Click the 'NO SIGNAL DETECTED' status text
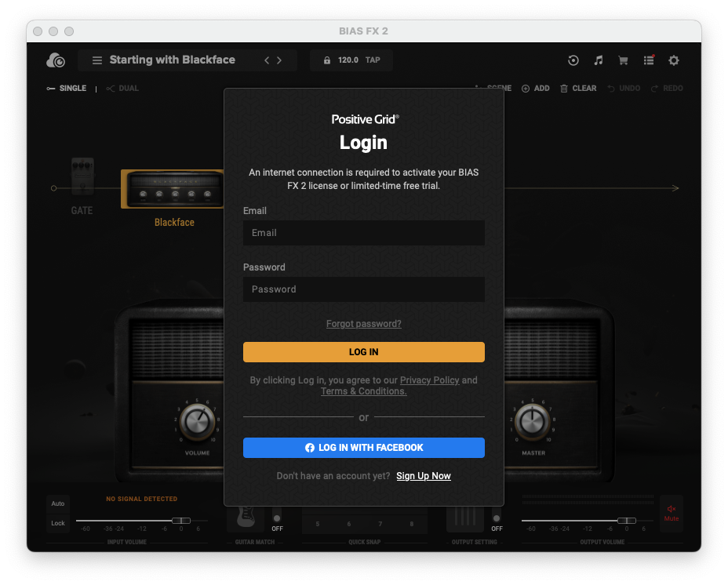 click(x=142, y=499)
